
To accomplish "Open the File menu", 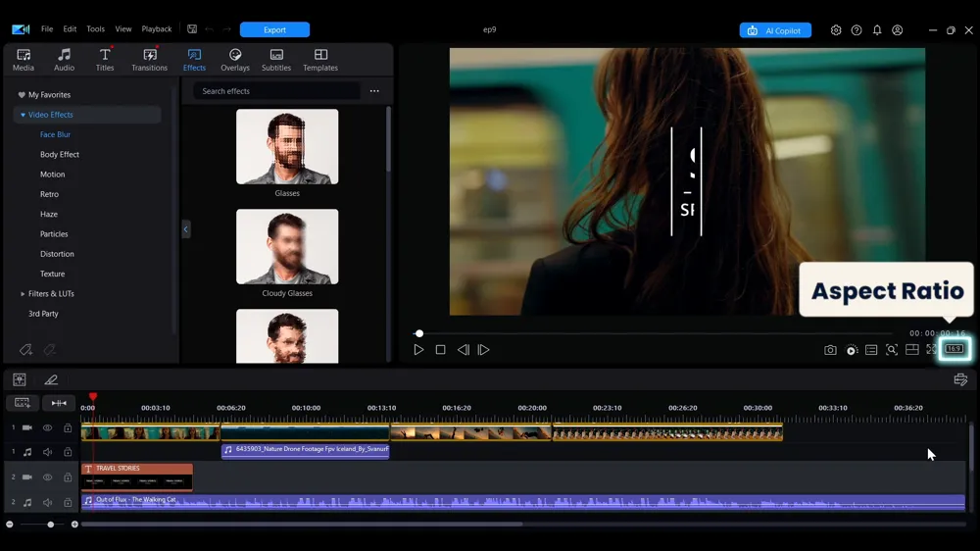I will click(x=47, y=29).
